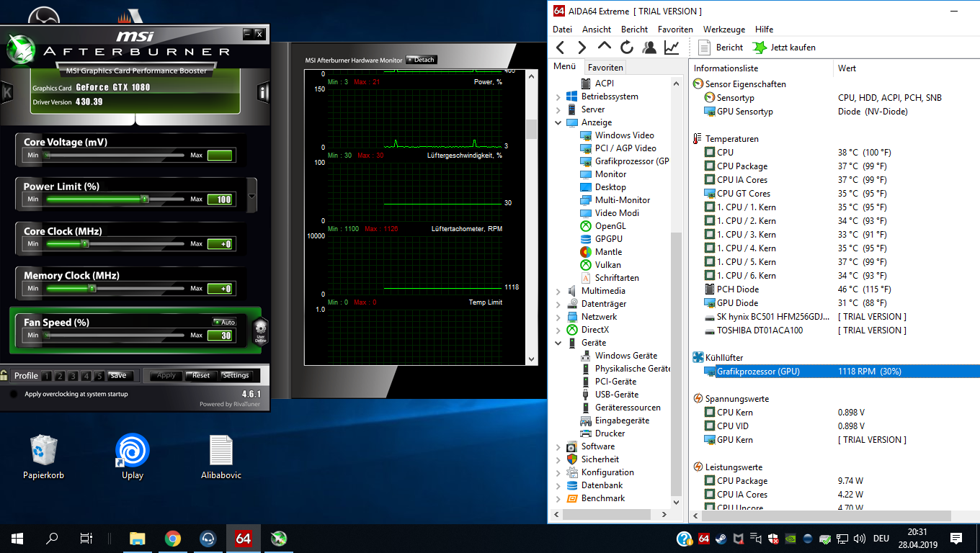Screen dimensions: 980x553
Task: Refresh the AIDA64 sensor readings
Action: [627, 48]
